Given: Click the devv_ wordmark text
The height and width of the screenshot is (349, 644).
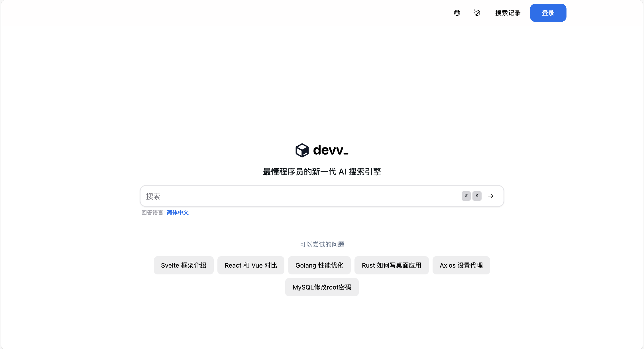Looking at the screenshot, I should coord(331,150).
